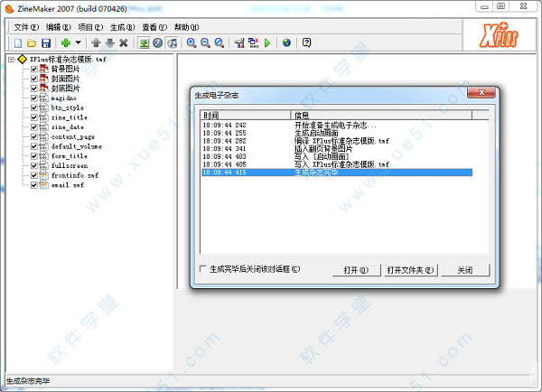
Task: Click the 打开文件夹 button
Action: [x=410, y=270]
